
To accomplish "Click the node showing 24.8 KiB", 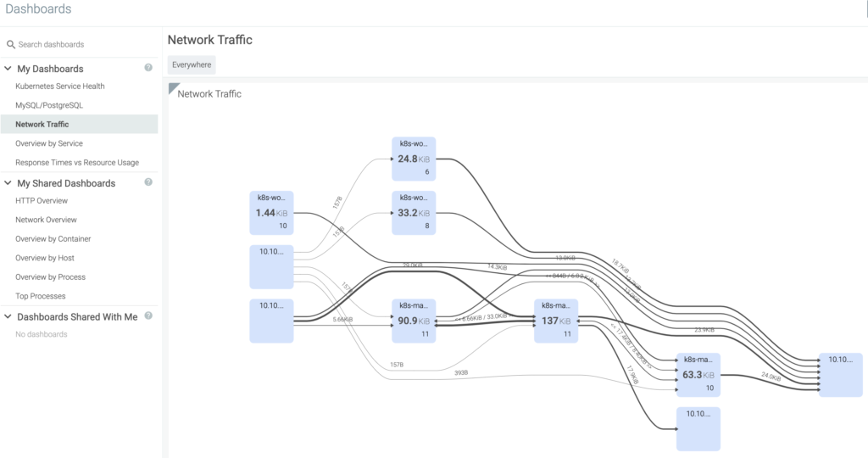I will point(414,159).
